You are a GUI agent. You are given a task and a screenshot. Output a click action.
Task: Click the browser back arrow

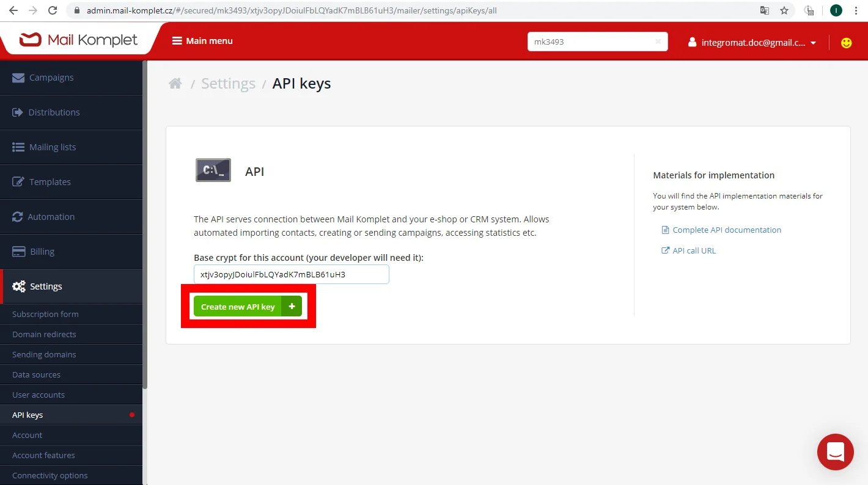(x=13, y=10)
